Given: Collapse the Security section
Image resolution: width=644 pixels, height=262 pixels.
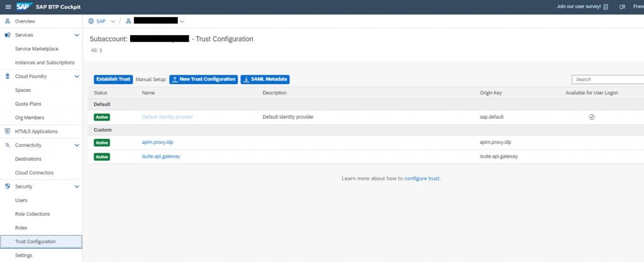Looking at the screenshot, I should pos(77,187).
